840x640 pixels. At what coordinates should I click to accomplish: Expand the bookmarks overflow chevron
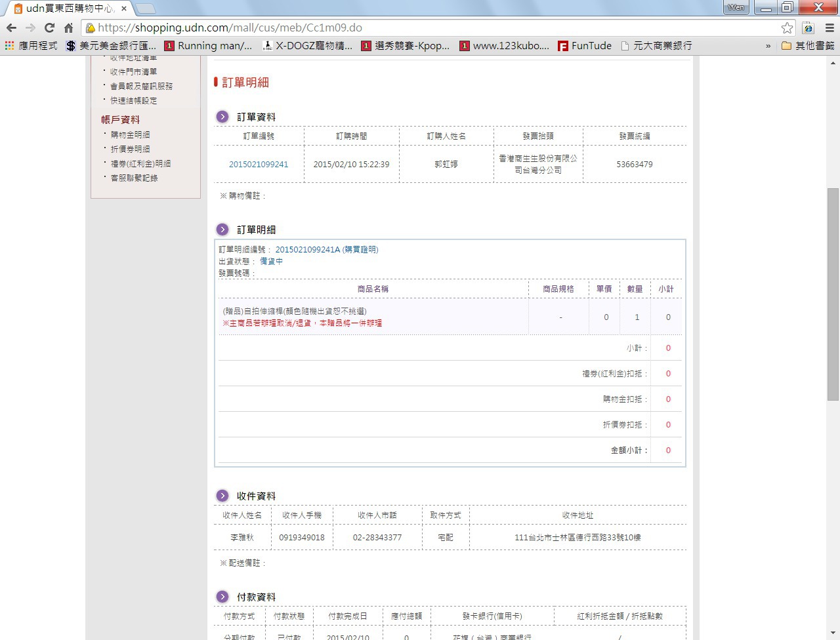(768, 46)
